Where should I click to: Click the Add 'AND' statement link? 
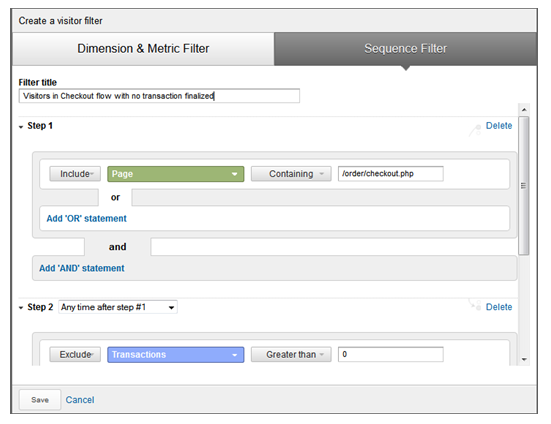[82, 268]
